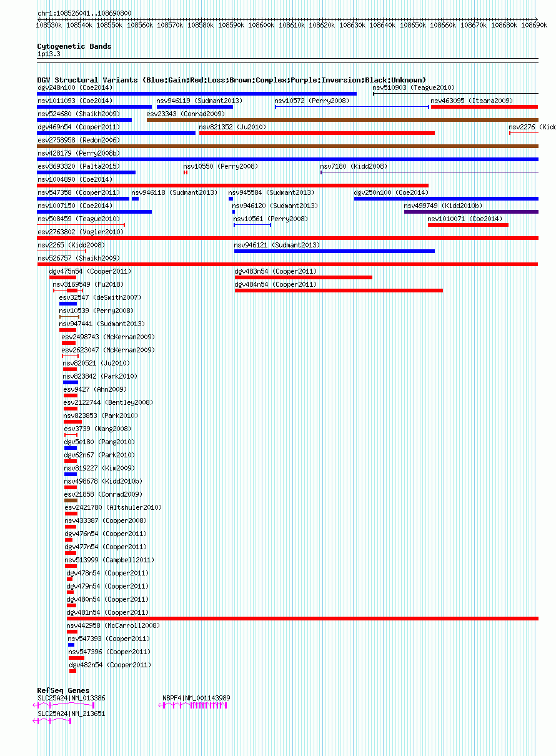The height and width of the screenshot is (756, 556).
Task: Click esv2421780 (Altshuler2010) label
Action: 112,507
